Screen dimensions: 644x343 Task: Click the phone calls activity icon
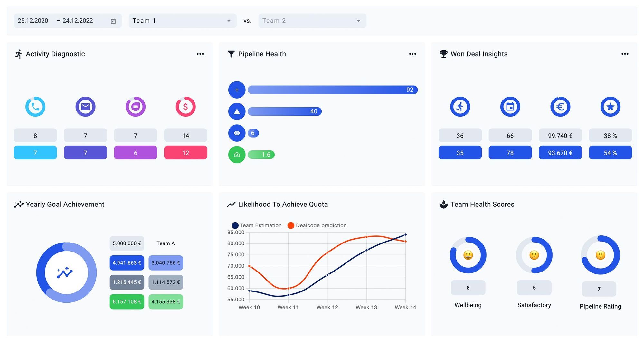pos(35,107)
